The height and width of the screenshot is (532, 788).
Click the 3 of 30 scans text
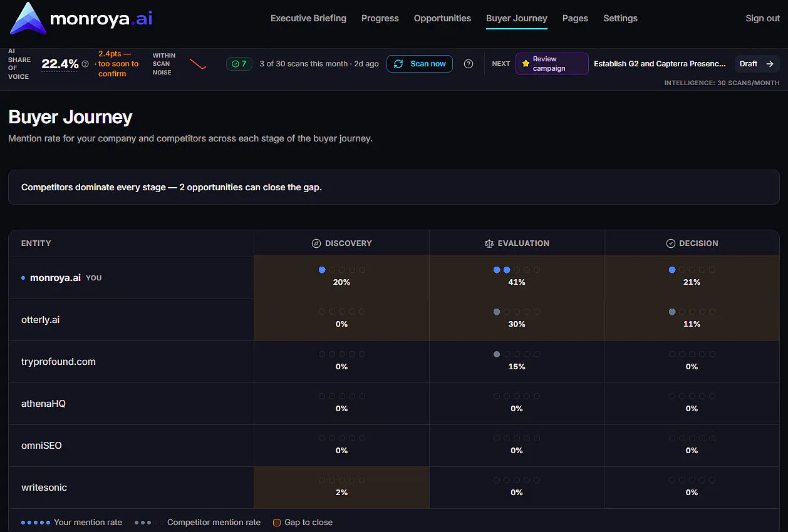pos(319,64)
